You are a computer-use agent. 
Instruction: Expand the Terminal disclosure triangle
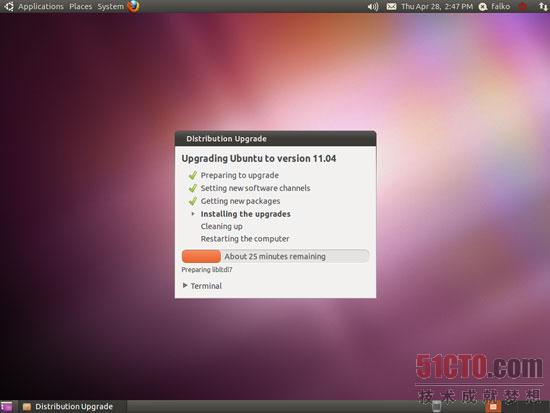[x=185, y=285]
